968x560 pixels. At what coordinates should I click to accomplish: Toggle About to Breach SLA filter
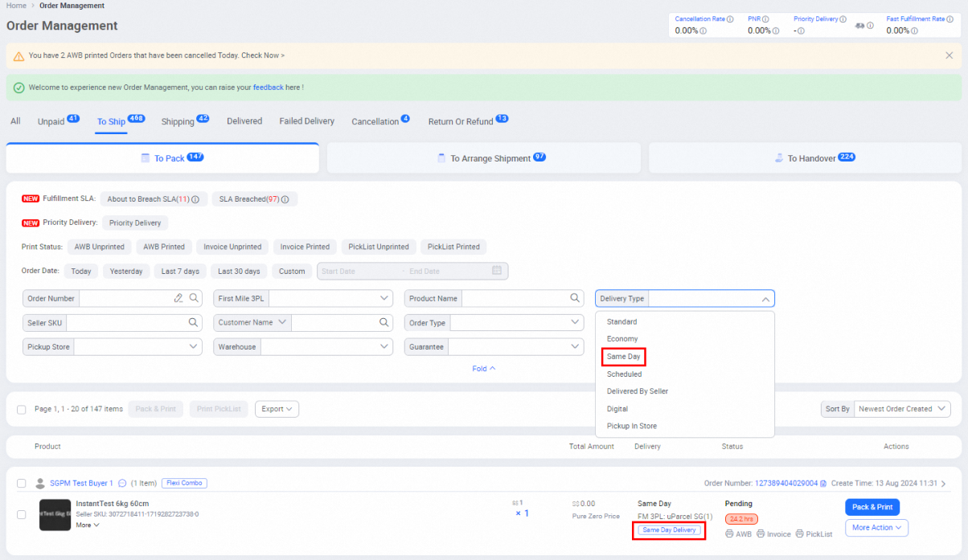pos(154,199)
